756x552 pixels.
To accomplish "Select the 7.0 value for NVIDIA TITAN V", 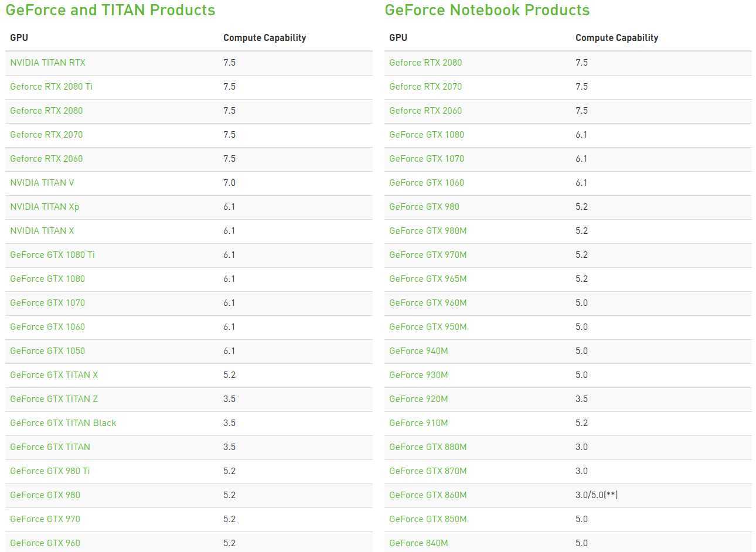I will click(x=229, y=183).
